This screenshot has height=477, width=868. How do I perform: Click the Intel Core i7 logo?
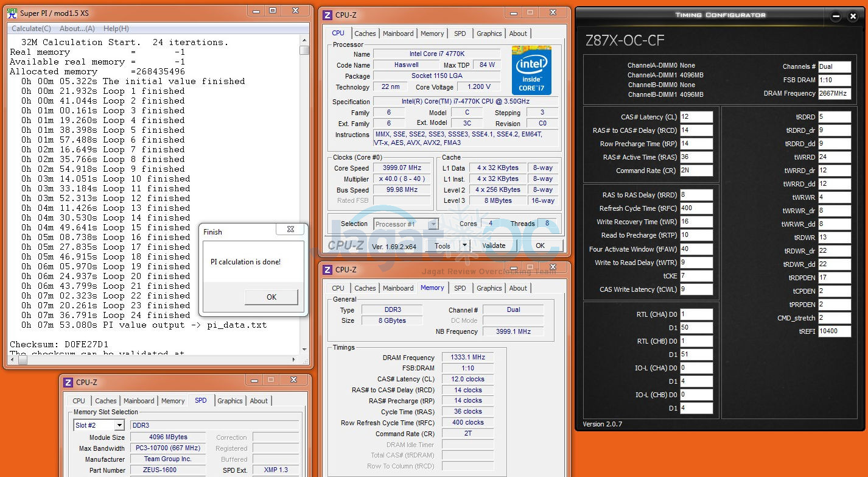(x=531, y=72)
